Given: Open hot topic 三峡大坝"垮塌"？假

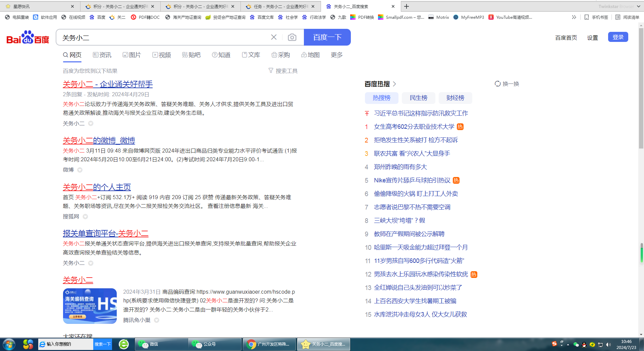Looking at the screenshot, I should 399,221.
